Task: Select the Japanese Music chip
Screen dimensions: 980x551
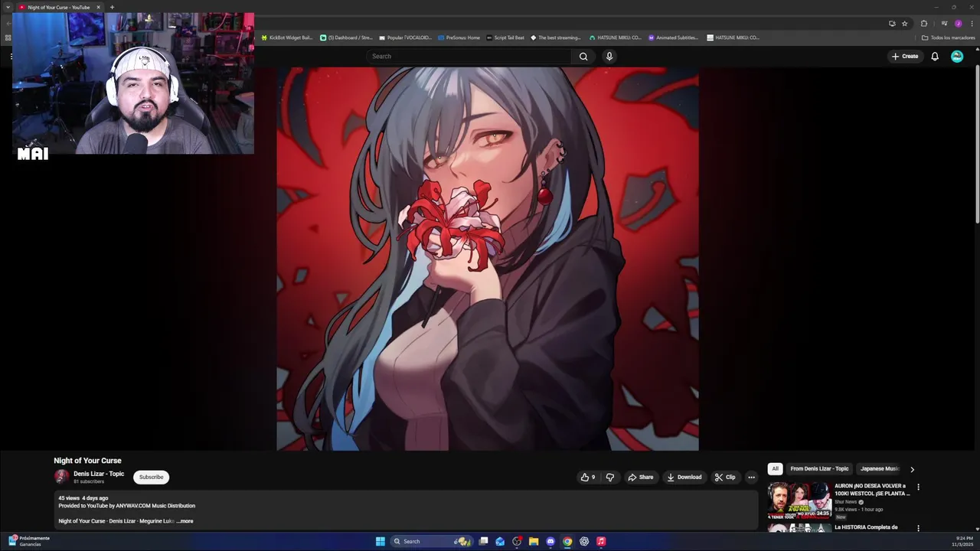Action: coord(880,468)
